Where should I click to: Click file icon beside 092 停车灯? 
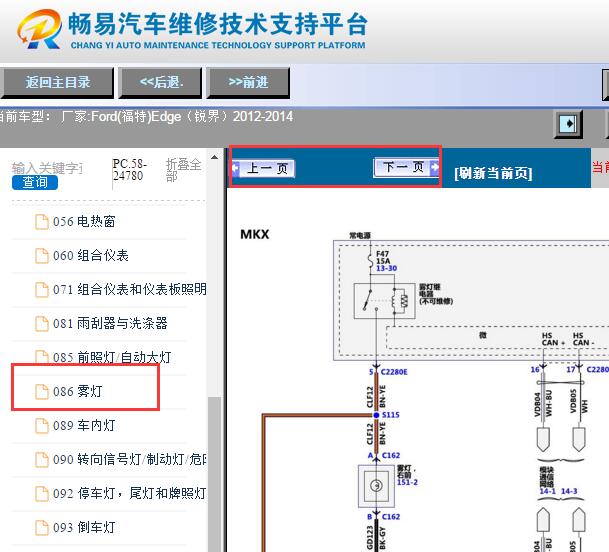click(42, 494)
